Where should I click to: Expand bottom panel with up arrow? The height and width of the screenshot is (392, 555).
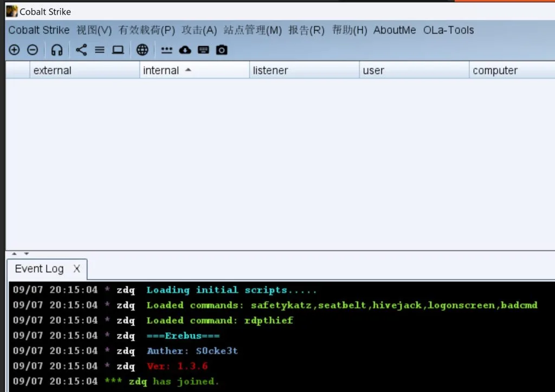tap(14, 253)
